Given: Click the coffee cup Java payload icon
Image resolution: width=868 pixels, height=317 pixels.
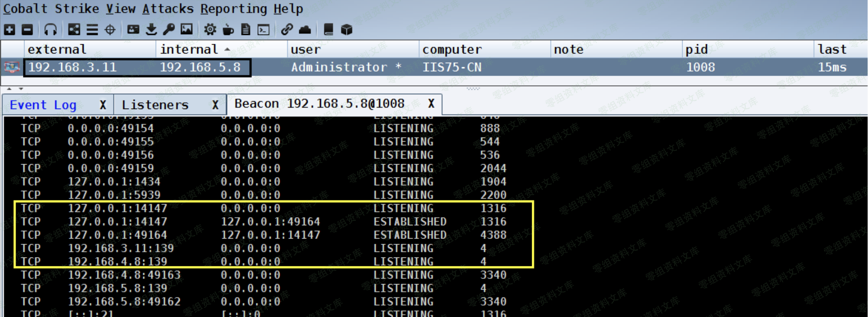Looking at the screenshot, I should (x=228, y=29).
